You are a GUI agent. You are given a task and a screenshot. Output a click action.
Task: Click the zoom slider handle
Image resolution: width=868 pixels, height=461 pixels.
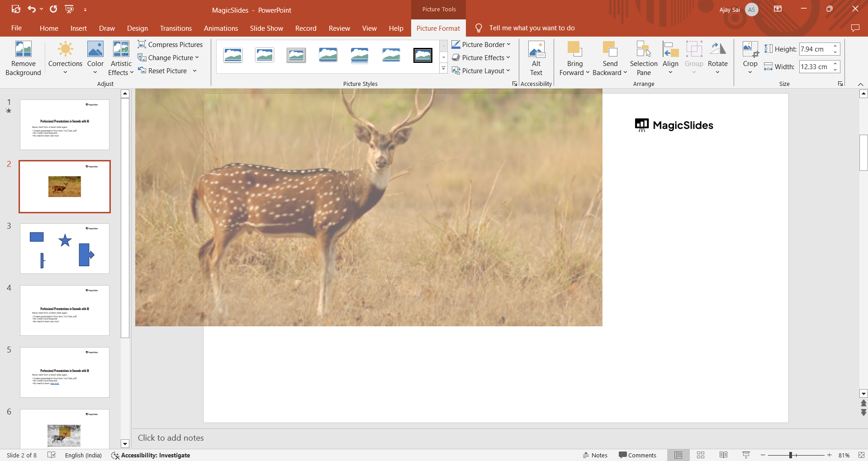point(791,455)
